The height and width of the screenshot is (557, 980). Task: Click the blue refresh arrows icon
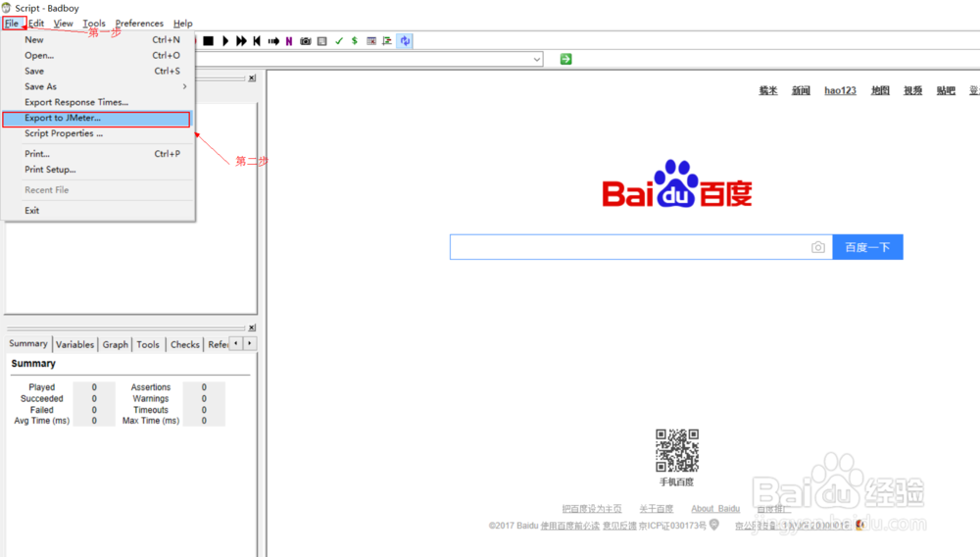coord(405,41)
